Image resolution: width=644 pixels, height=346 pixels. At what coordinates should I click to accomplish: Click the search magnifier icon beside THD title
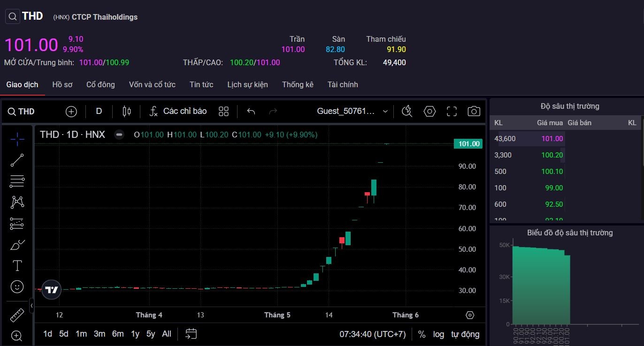click(13, 16)
